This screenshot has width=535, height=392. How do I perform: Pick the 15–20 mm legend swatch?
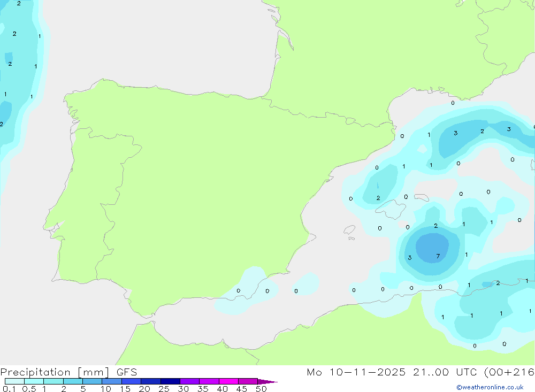[132, 381]
